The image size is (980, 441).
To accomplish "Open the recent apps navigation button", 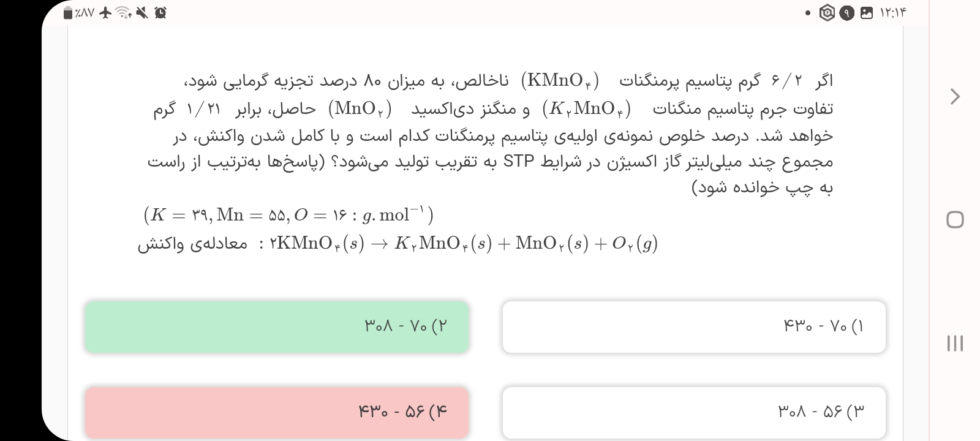I will tap(955, 343).
